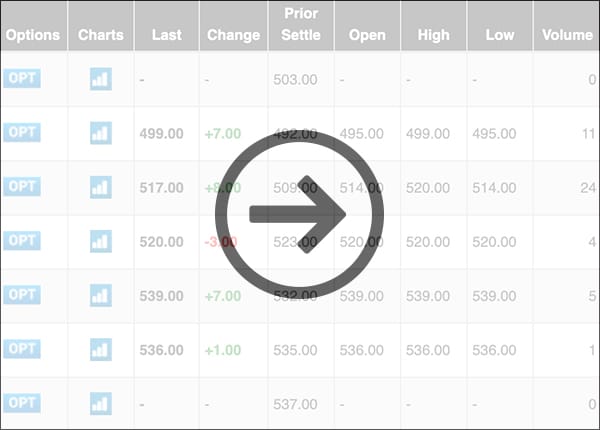Click OPT button in 503.00 prior settle row
Screen dimensions: 600x430
point(22,78)
